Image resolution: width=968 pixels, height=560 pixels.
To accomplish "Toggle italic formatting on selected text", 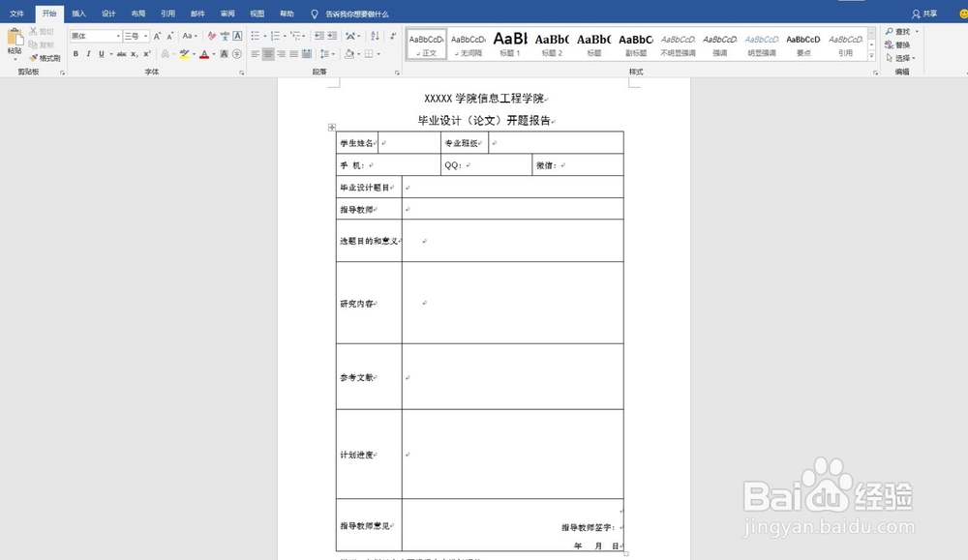I will [87, 53].
